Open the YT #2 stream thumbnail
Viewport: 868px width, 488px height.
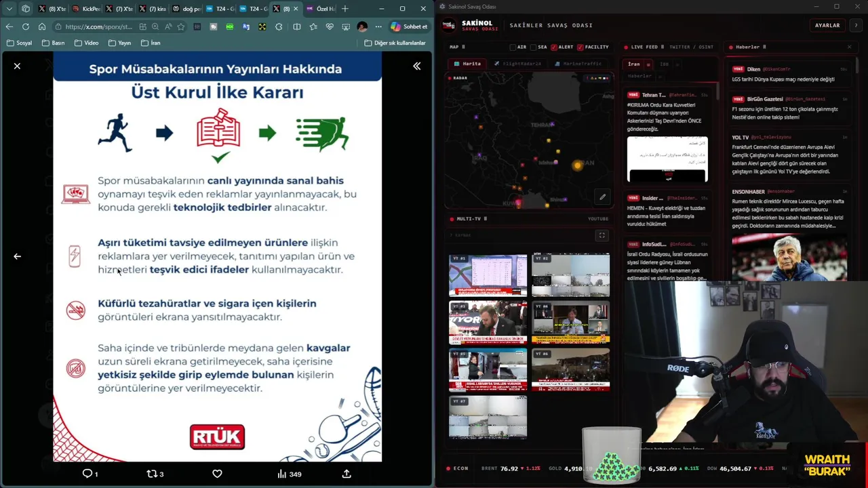coord(570,275)
